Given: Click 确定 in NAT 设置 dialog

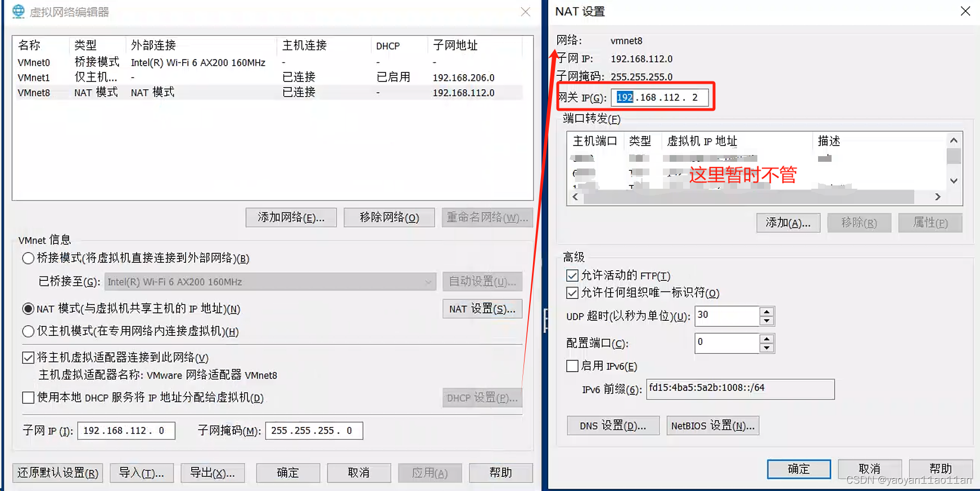Looking at the screenshot, I should 799,469.
